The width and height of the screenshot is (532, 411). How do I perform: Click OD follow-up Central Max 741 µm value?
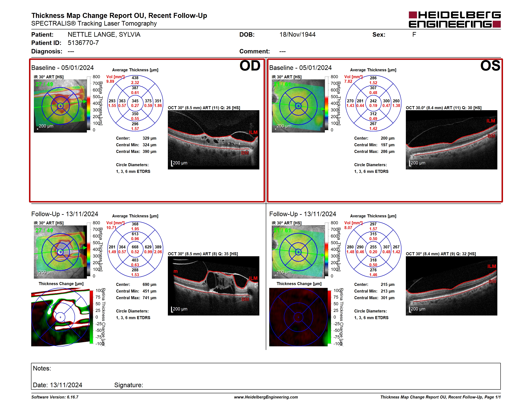(x=150, y=298)
